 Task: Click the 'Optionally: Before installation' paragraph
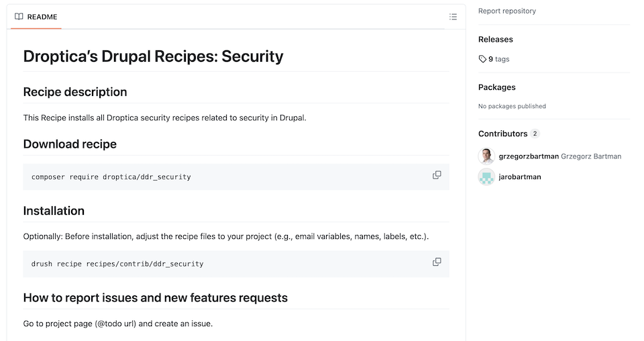click(x=226, y=237)
